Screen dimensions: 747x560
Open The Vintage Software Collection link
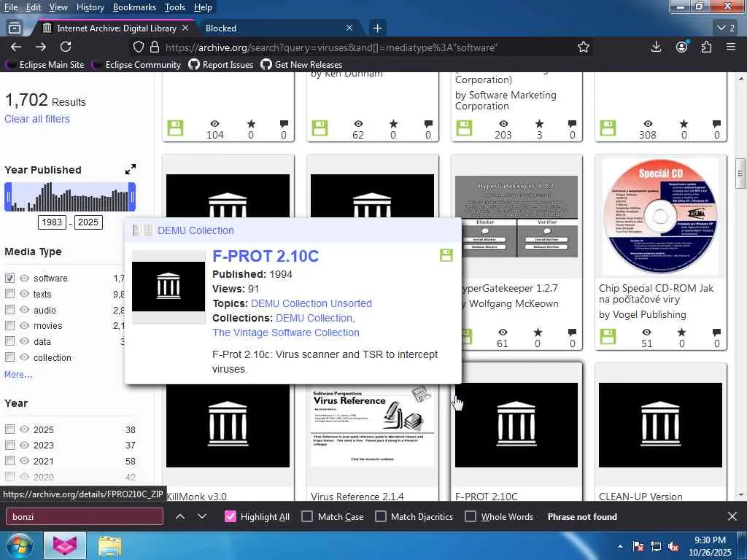pyautogui.click(x=286, y=332)
